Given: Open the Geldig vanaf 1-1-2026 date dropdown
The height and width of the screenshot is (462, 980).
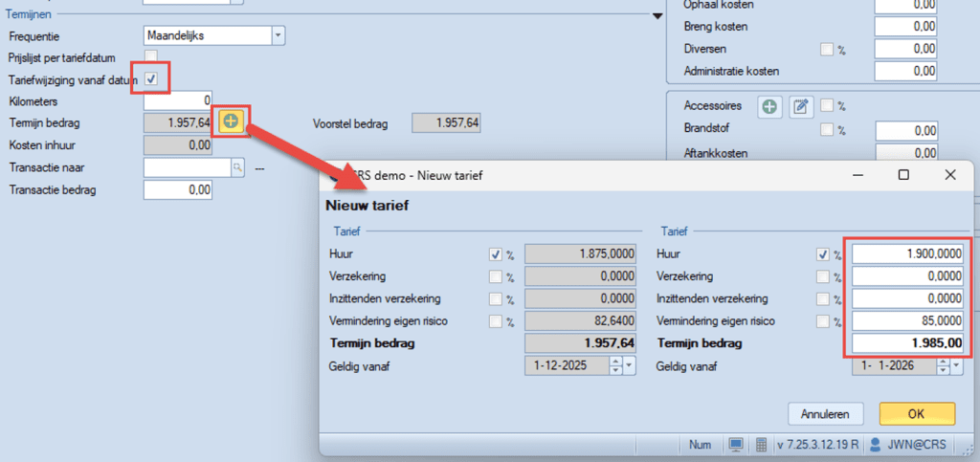Looking at the screenshot, I should 955,365.
